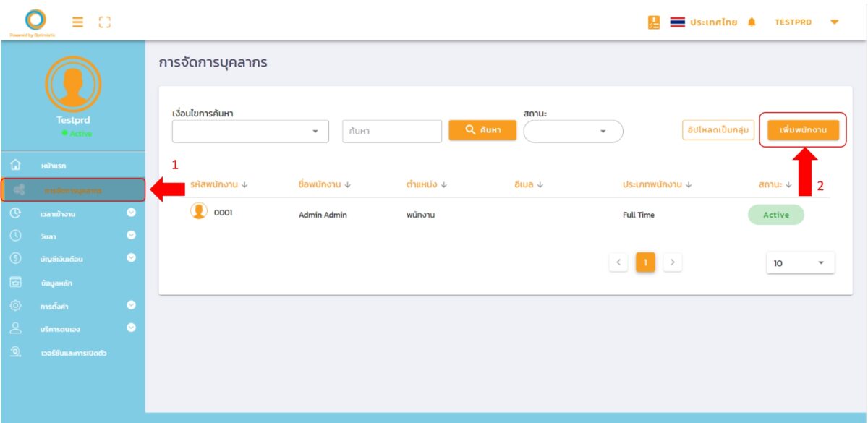868x423 pixels.
Task: Click the orange checklist icon in header
Action: [653, 22]
